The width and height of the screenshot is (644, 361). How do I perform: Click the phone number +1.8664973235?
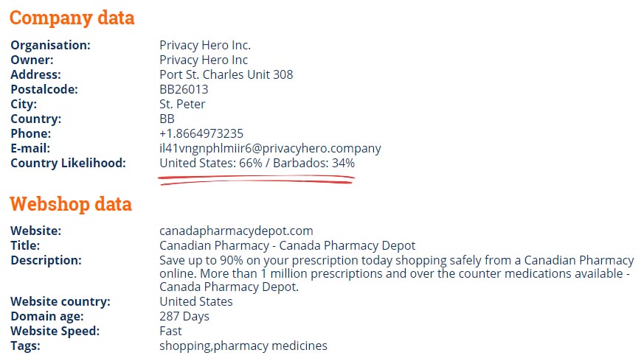pos(201,134)
